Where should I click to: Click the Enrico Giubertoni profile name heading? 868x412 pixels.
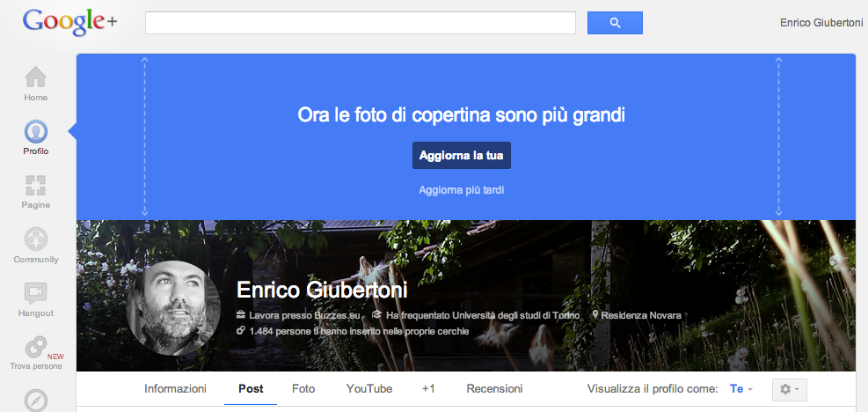pyautogui.click(x=322, y=290)
